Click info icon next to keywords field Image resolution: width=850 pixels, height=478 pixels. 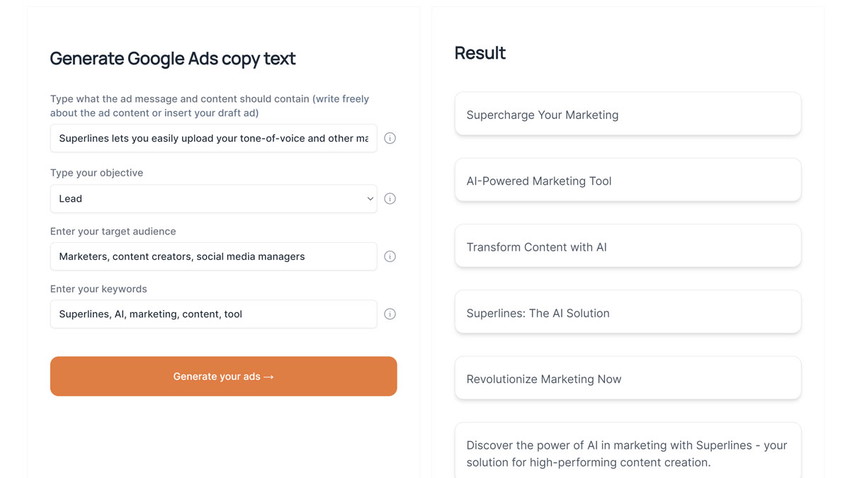click(x=390, y=314)
